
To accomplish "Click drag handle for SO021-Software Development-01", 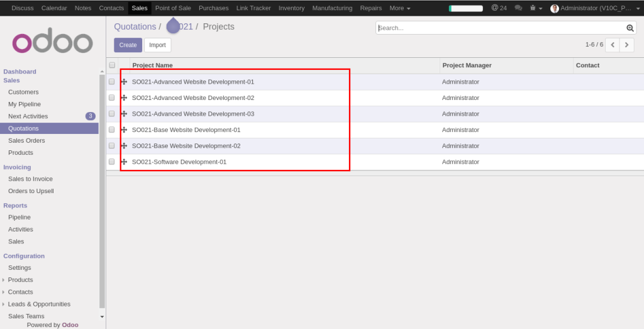I will tap(124, 162).
